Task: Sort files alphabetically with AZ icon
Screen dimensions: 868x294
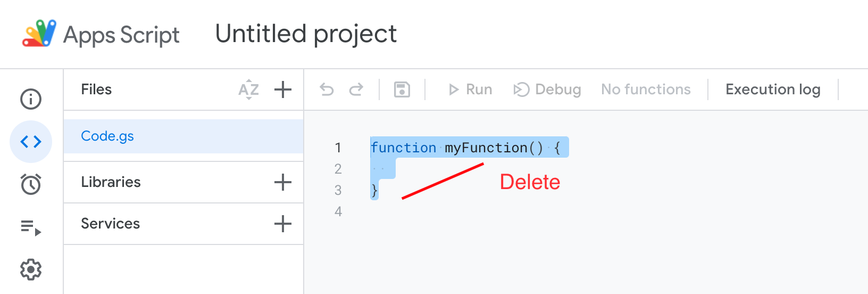Action: click(x=248, y=89)
